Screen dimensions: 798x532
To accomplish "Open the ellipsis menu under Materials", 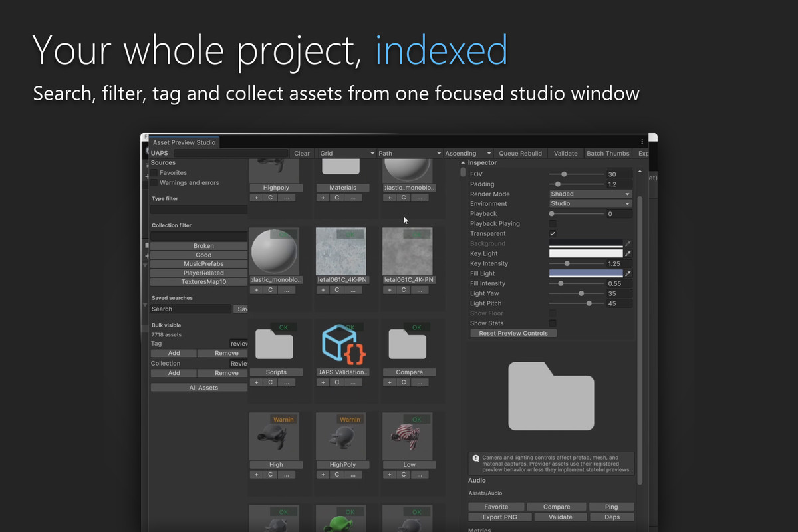I will [x=353, y=198].
